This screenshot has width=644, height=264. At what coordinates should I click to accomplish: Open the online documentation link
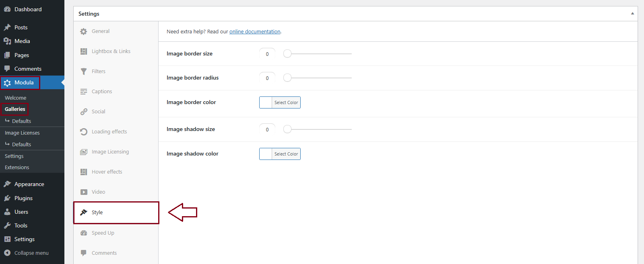(255, 32)
